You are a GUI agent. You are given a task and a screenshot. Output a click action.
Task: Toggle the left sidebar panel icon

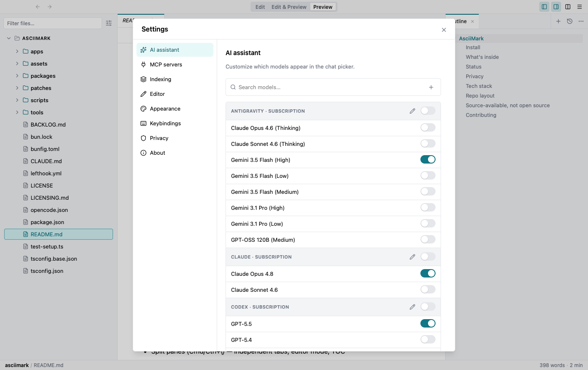coord(544,7)
